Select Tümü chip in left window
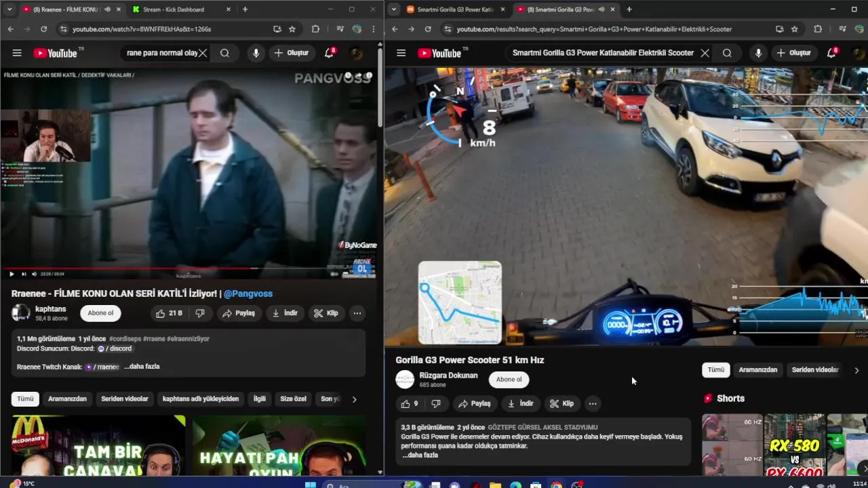 pyautogui.click(x=25, y=399)
